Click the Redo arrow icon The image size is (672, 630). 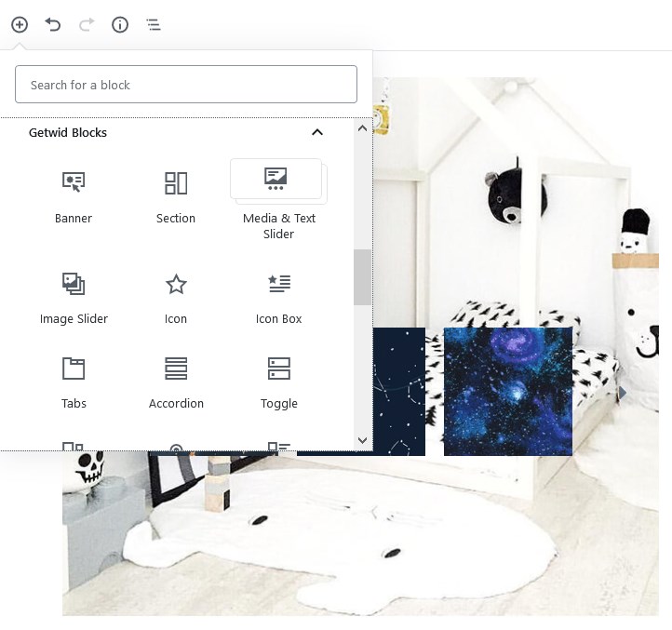click(x=87, y=24)
